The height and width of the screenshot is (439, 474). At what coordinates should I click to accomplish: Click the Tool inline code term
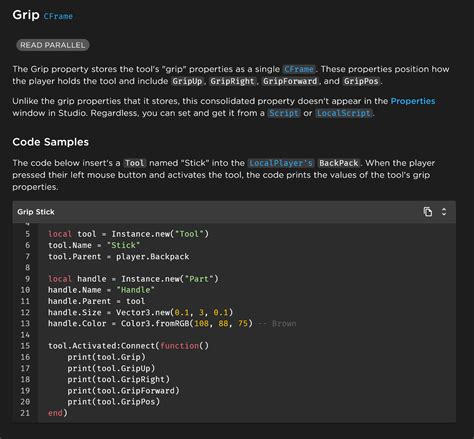tap(135, 163)
